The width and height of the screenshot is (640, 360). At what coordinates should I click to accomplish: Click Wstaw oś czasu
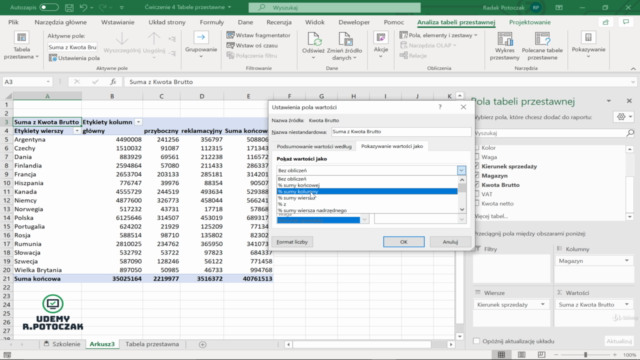(x=252, y=45)
